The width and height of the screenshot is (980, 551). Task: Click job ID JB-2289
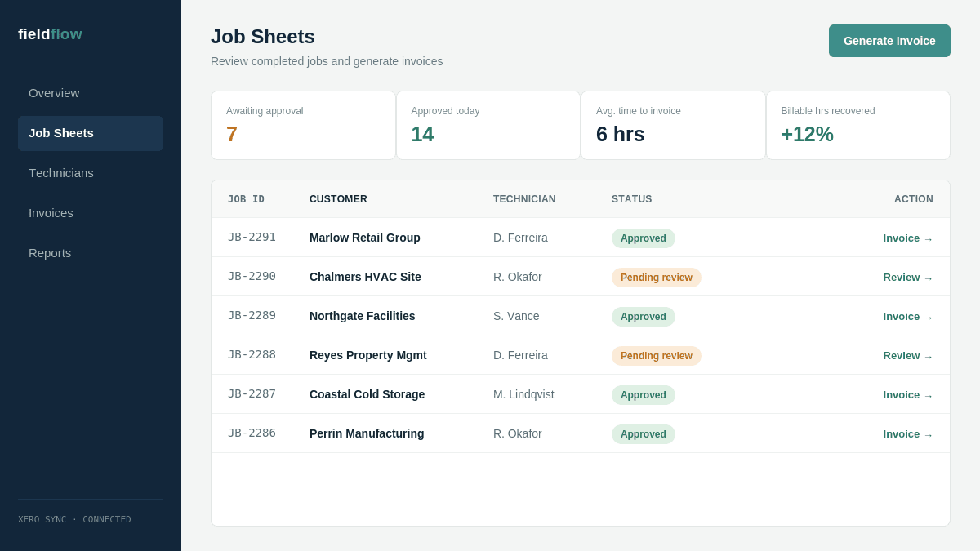pos(252,315)
